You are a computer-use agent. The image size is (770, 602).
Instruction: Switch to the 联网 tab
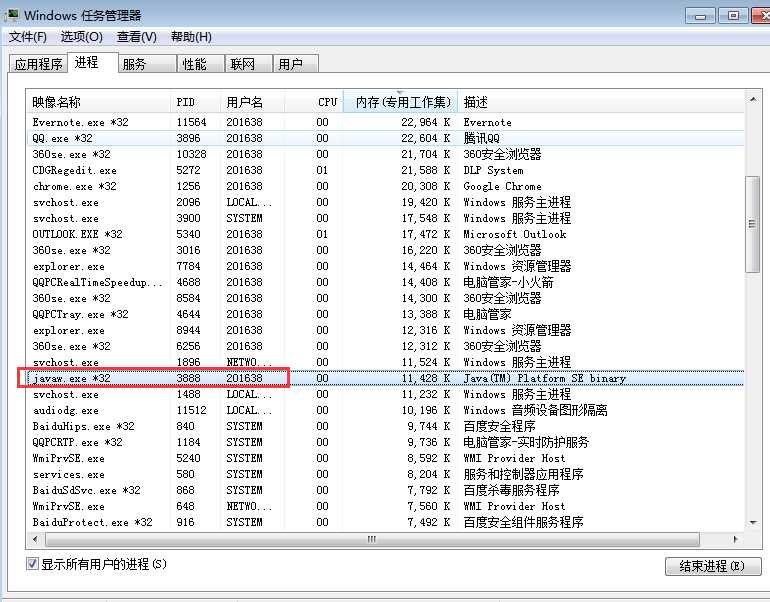pos(248,64)
